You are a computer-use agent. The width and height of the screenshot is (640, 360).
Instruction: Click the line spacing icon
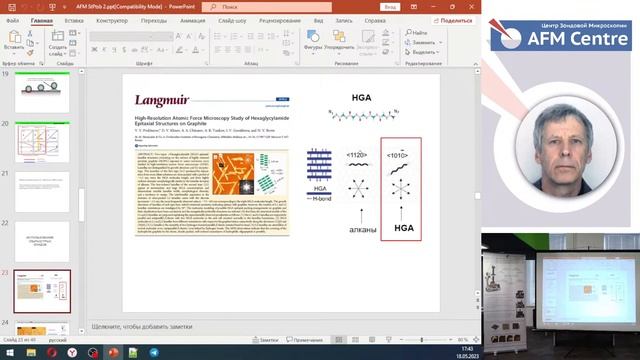(271, 37)
